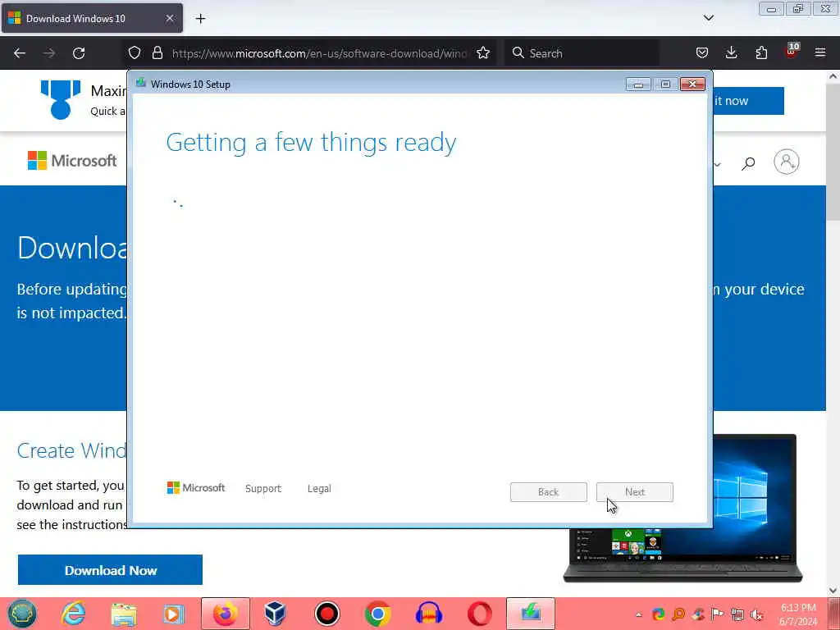The image size is (840, 630).
Task: Open the Microsoft site search magnifier
Action: click(748, 163)
